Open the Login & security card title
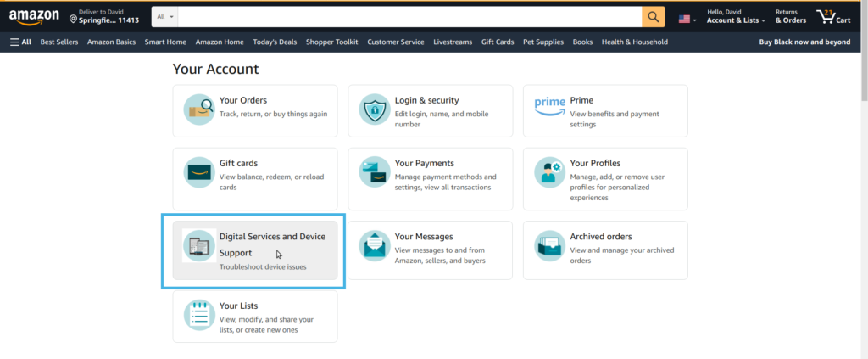The image size is (868, 359). click(x=427, y=100)
